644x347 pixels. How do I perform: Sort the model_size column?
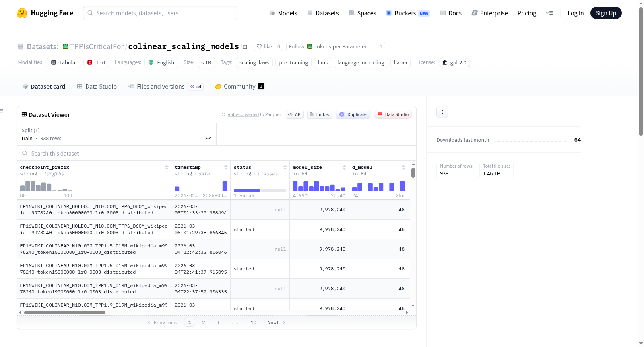click(344, 167)
